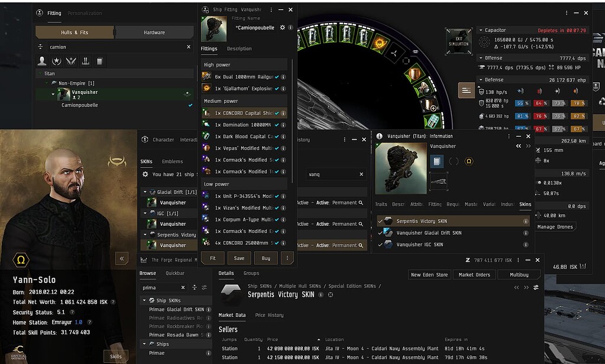The image size is (605, 364).
Task: Switch to the Price History tab
Action: click(269, 315)
